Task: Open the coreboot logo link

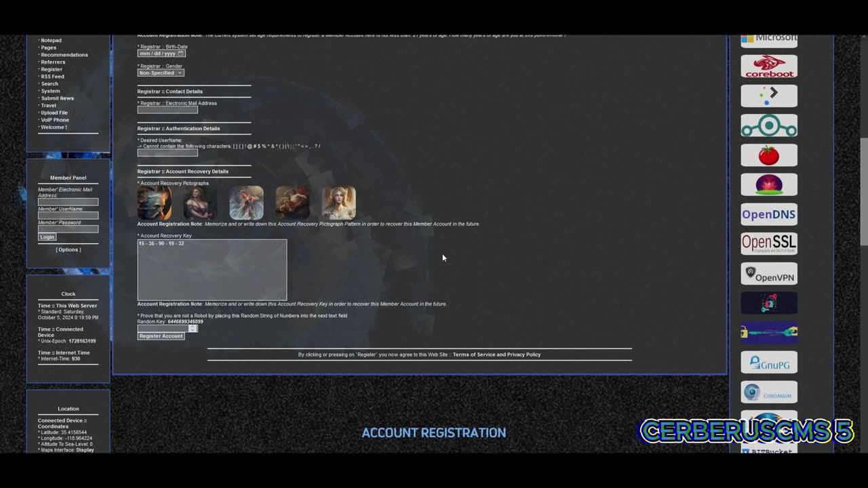Action: (x=769, y=66)
